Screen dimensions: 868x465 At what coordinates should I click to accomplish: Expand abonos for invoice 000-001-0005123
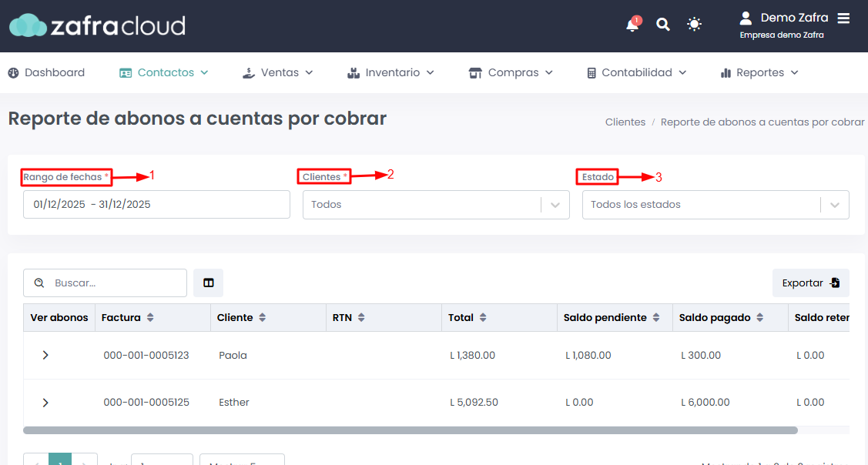(45, 355)
